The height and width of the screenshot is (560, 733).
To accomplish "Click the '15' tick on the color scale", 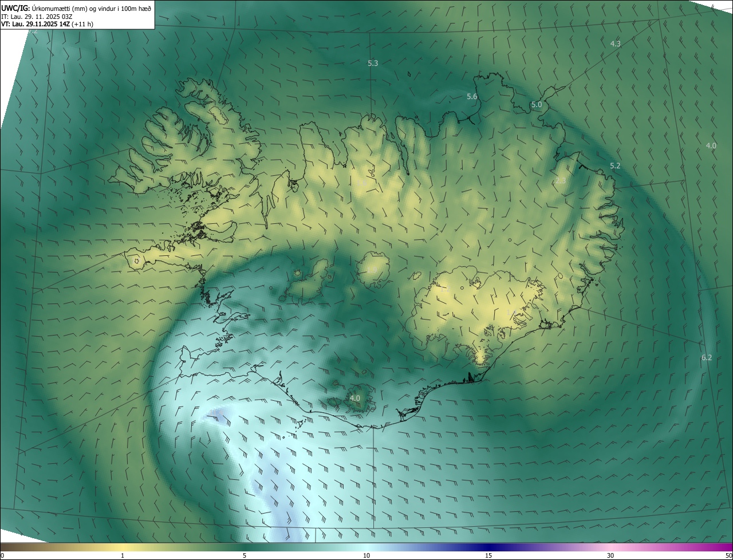I will click(x=488, y=556).
